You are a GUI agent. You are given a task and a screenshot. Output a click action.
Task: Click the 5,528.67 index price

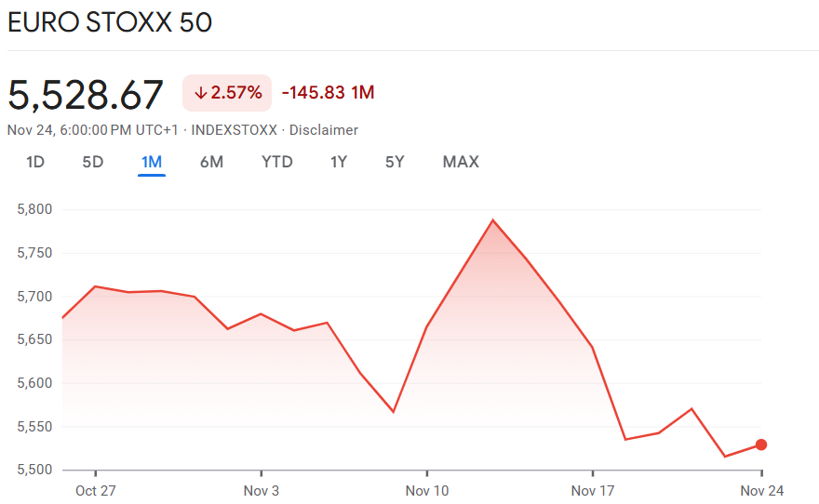[x=86, y=95]
